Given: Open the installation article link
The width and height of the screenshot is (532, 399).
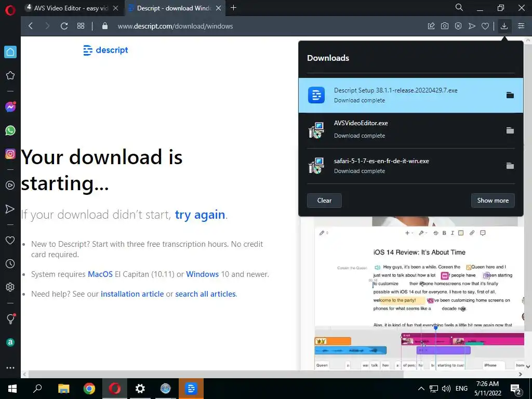Looking at the screenshot, I should coord(132,294).
